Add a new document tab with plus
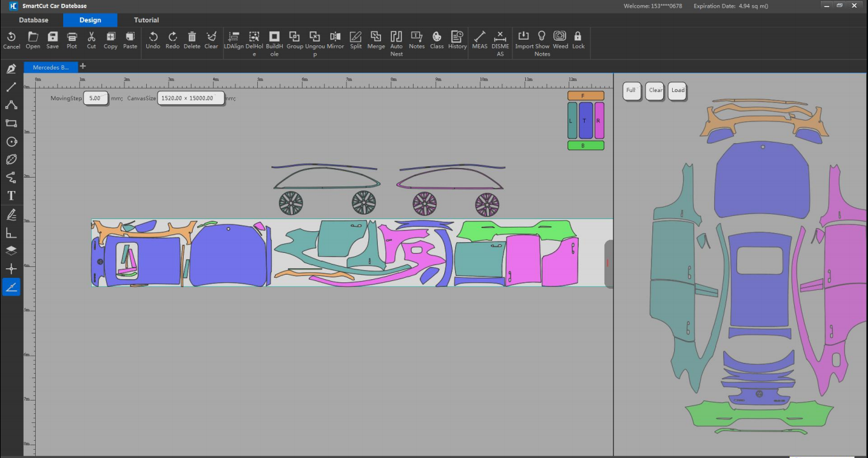868x458 pixels. [83, 66]
